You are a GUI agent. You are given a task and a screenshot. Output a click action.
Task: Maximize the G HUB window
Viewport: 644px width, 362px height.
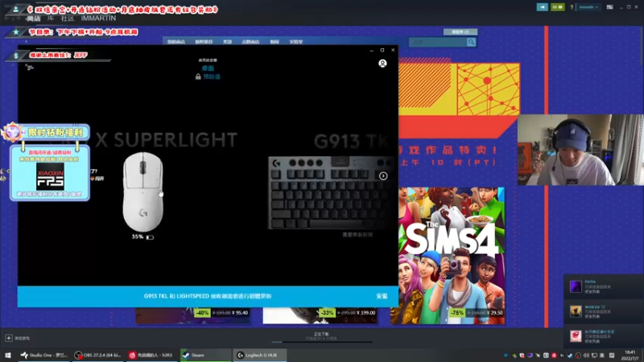[x=382, y=50]
